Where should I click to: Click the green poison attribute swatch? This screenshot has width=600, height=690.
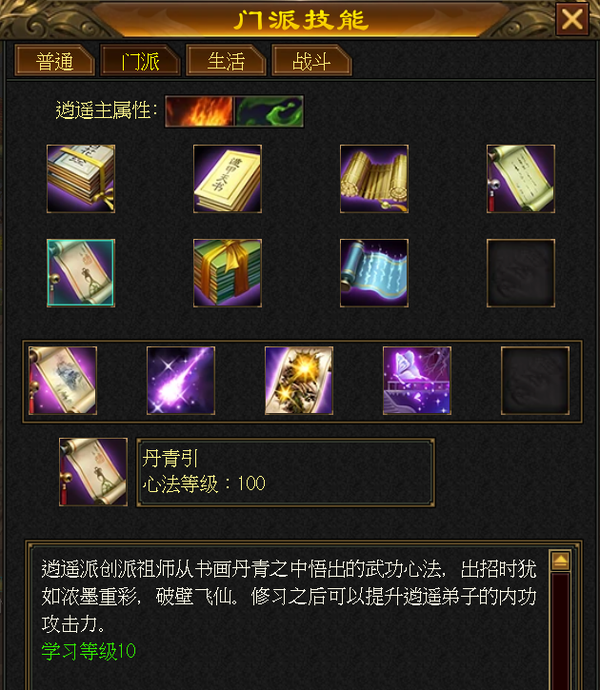pyautogui.click(x=269, y=111)
